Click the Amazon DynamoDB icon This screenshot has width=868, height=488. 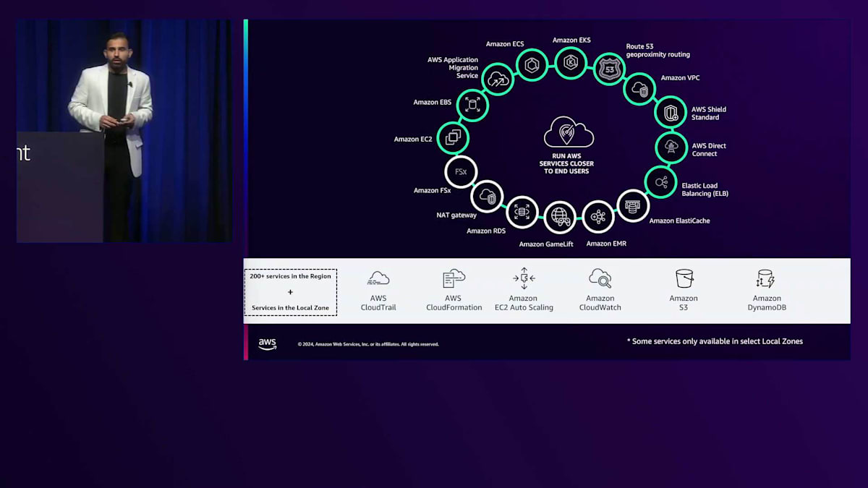765,278
